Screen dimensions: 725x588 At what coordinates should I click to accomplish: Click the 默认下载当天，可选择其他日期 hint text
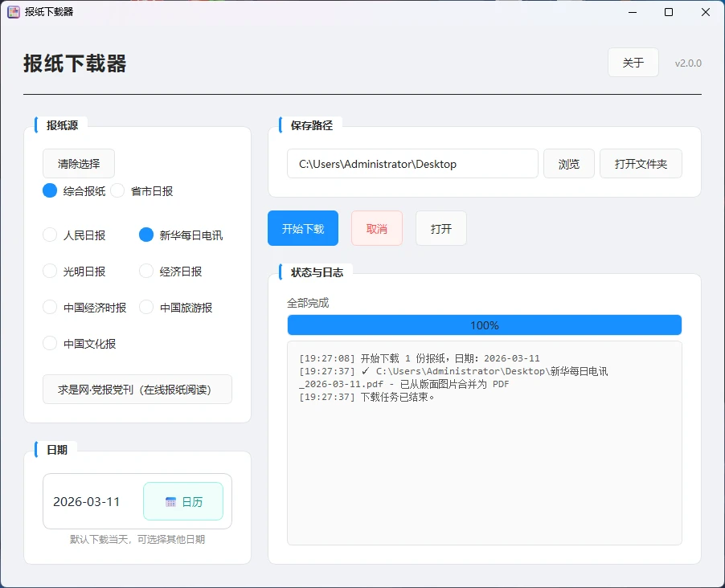[137, 540]
